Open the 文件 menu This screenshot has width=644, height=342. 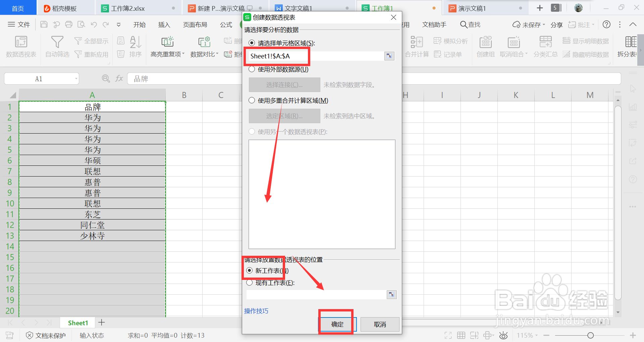click(x=19, y=25)
